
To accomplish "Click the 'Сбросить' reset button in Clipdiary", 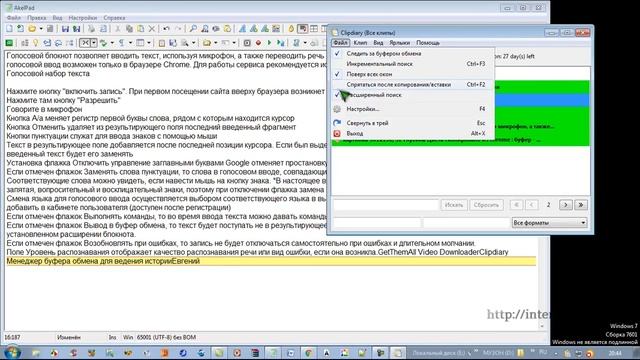I will [x=486, y=205].
